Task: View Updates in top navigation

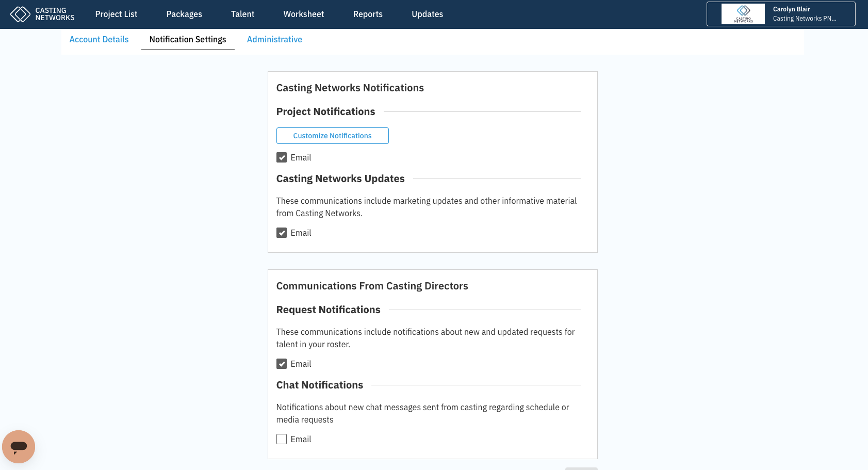Action: [x=427, y=14]
